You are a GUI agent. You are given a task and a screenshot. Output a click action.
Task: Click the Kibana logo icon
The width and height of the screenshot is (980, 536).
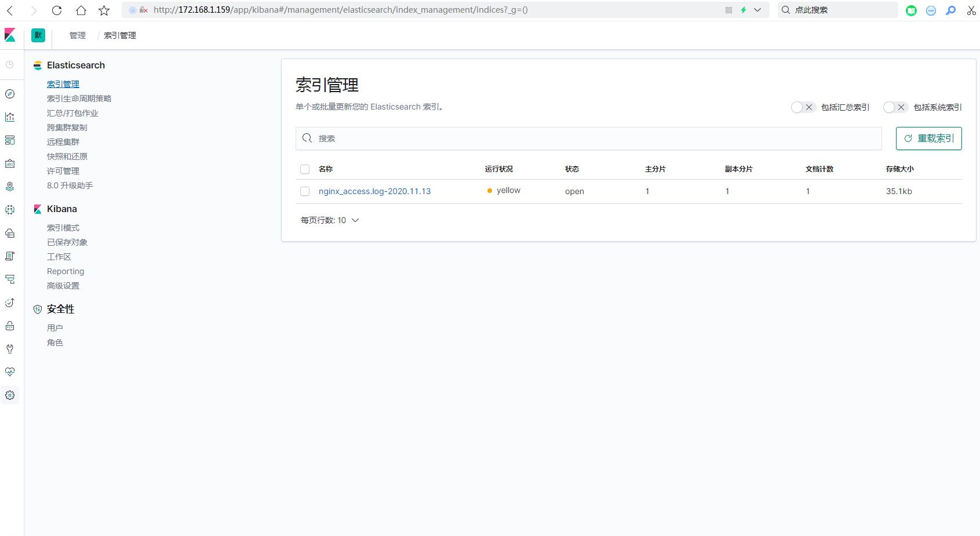click(10, 35)
